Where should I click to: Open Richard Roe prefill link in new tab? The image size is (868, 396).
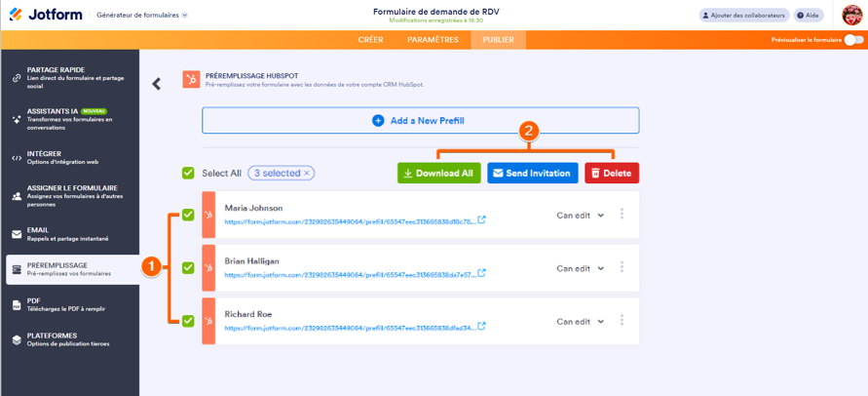pyautogui.click(x=481, y=326)
